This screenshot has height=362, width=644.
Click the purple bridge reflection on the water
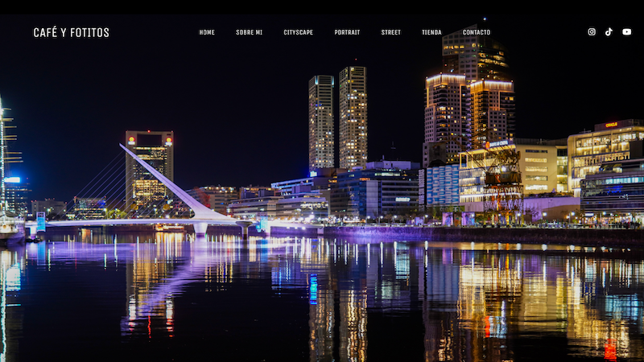(164, 283)
